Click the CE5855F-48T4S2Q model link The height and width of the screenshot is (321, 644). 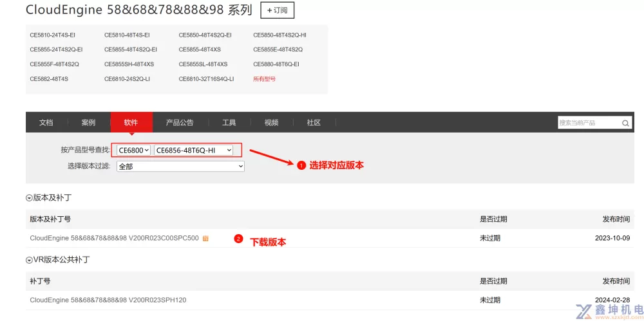pos(54,64)
